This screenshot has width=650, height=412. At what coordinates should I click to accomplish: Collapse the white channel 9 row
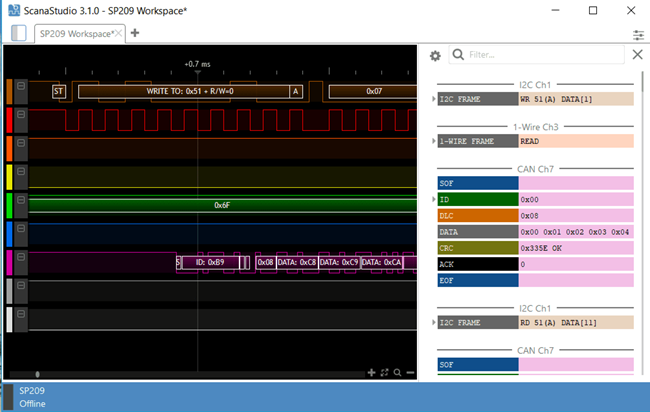tap(21, 314)
